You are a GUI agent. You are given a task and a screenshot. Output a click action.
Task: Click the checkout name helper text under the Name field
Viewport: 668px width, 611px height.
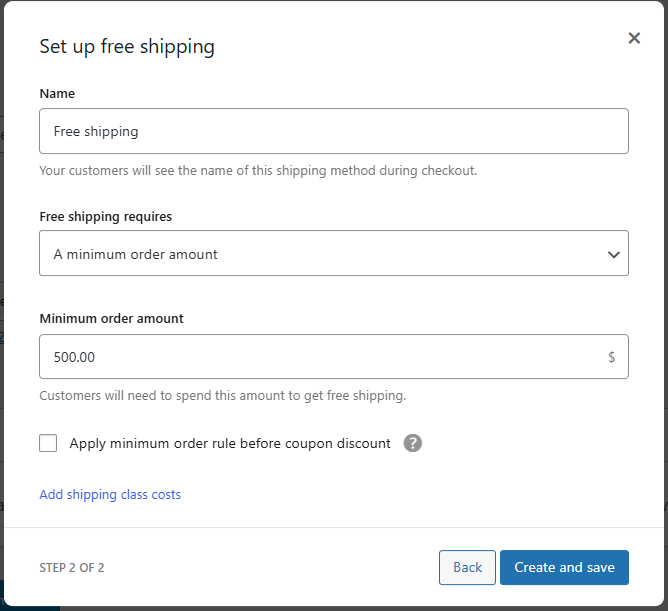click(x=258, y=170)
